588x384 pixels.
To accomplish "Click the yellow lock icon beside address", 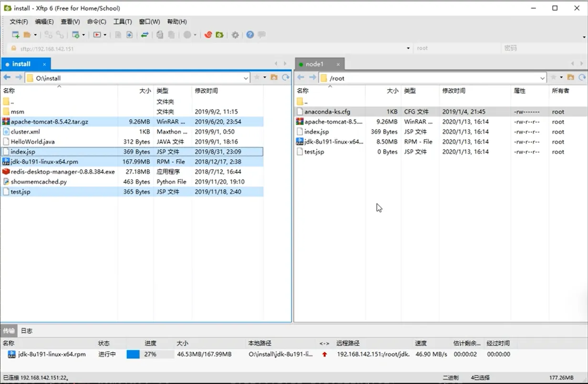I will click(x=14, y=48).
